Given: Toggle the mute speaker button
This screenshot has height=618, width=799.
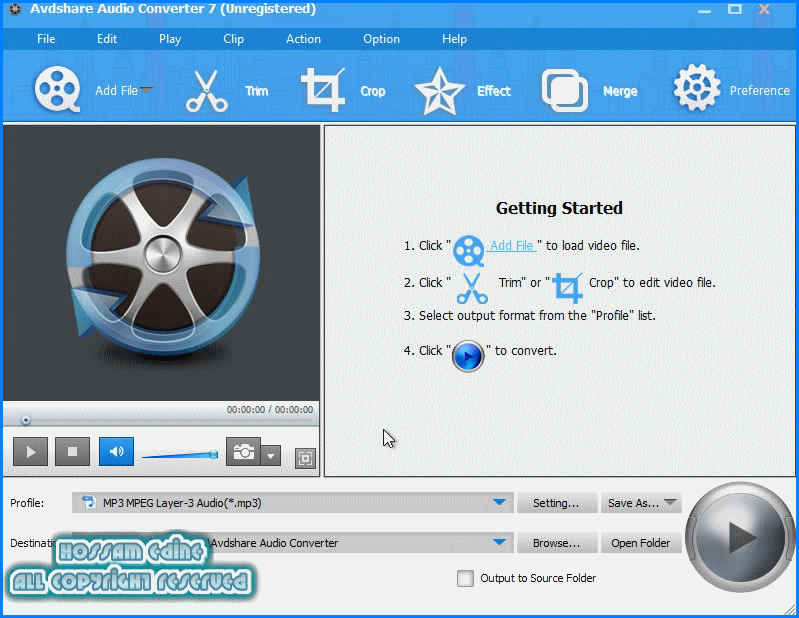Looking at the screenshot, I should point(116,451).
